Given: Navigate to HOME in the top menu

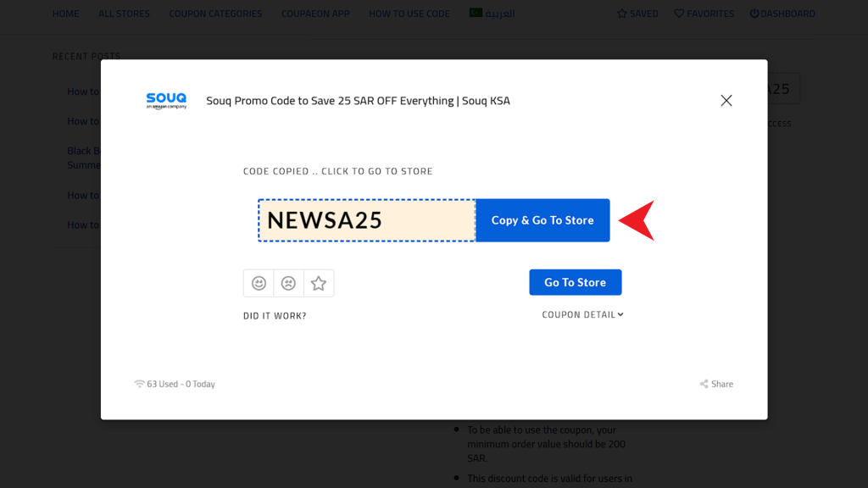Looking at the screenshot, I should click(x=66, y=13).
